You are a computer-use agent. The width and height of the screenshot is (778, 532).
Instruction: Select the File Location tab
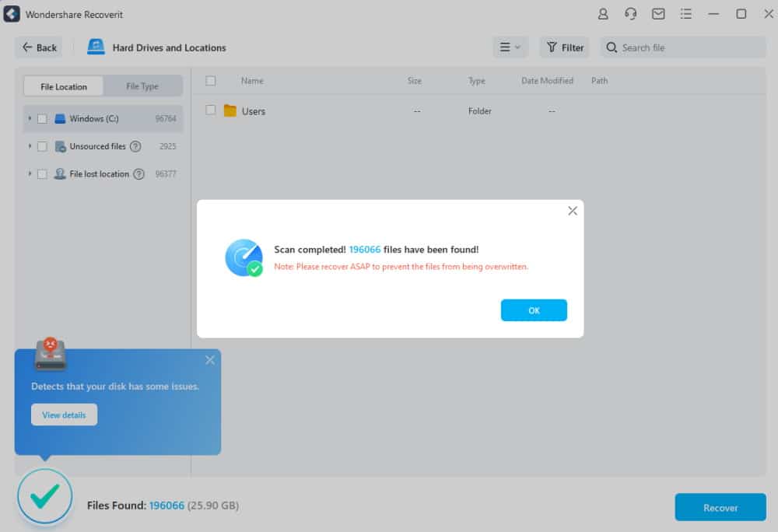62,86
